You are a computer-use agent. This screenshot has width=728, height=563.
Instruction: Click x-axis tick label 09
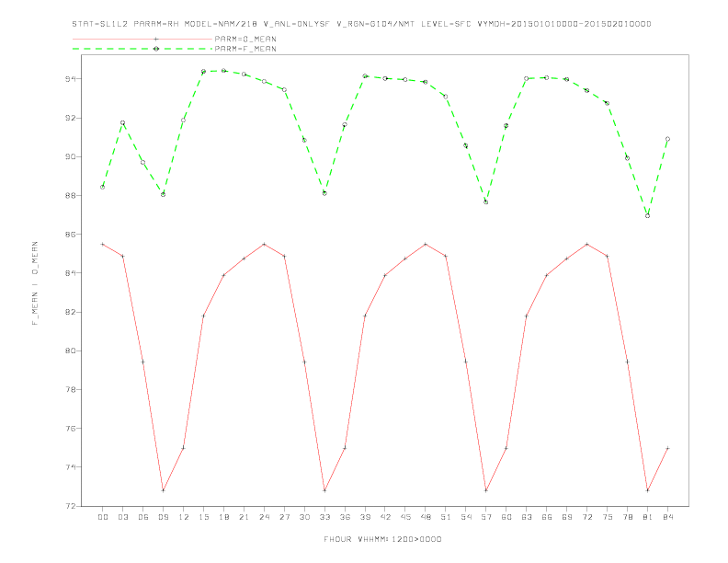click(163, 517)
